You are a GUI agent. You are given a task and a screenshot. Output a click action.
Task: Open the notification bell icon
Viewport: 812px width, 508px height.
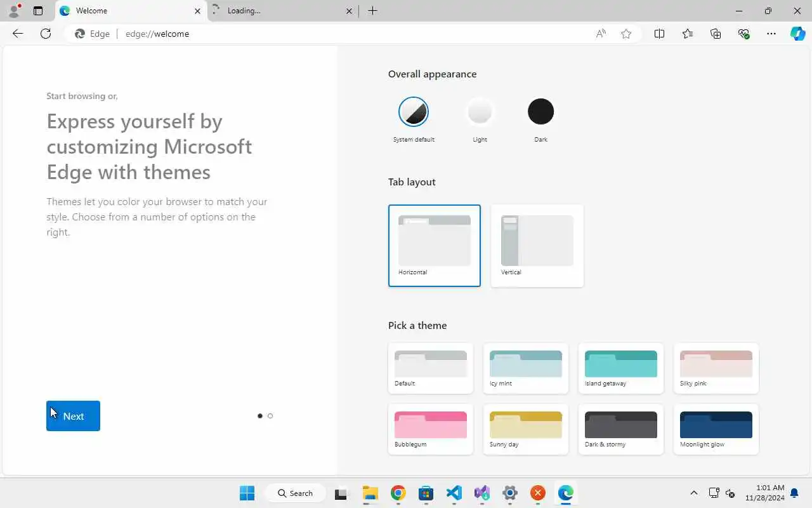(x=794, y=493)
